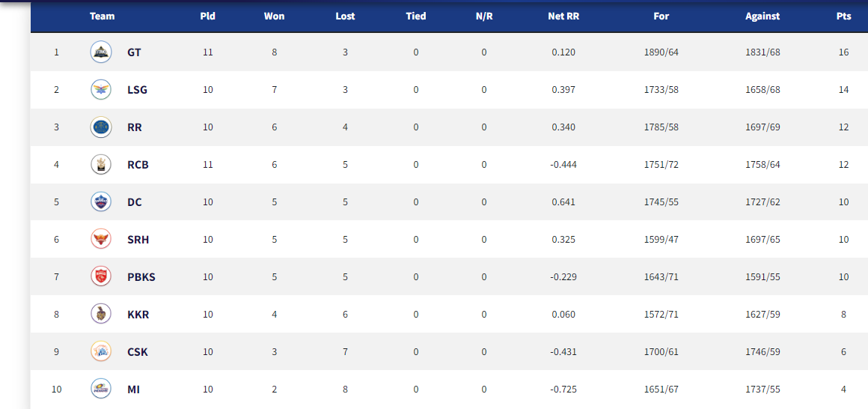Screen dimensions: 868x409
Task: Sort standings by Pts column header
Action: point(843,16)
